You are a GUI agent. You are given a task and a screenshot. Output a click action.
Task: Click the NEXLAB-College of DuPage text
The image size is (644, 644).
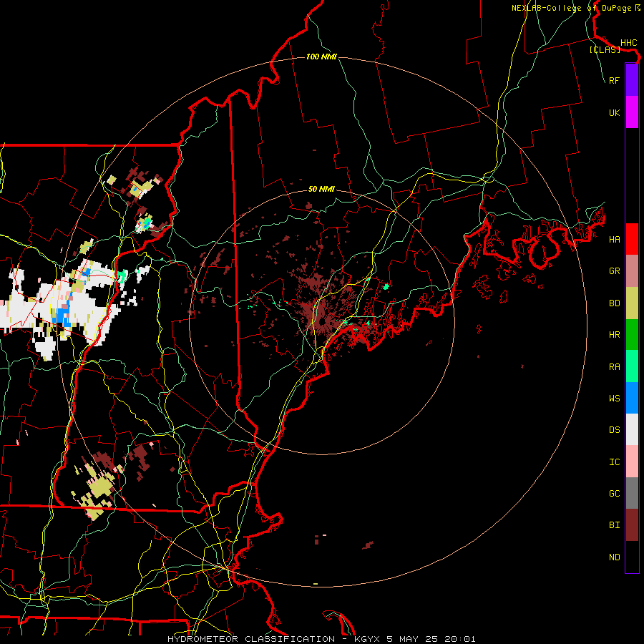tap(572, 8)
